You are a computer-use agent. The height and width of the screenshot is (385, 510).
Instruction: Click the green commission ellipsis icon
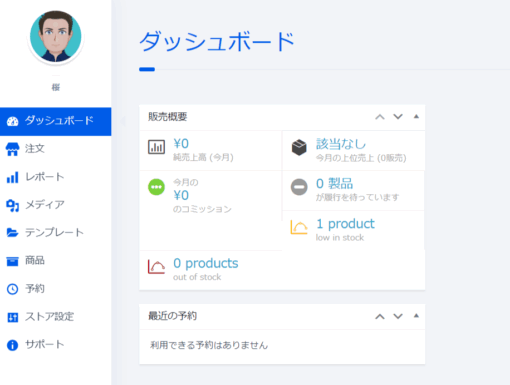[156, 187]
